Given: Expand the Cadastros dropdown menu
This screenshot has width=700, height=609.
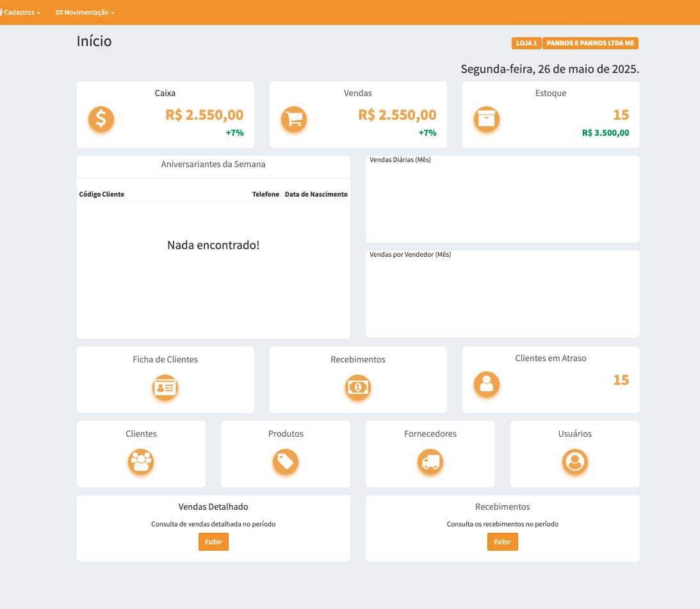Looking at the screenshot, I should tap(22, 13).
